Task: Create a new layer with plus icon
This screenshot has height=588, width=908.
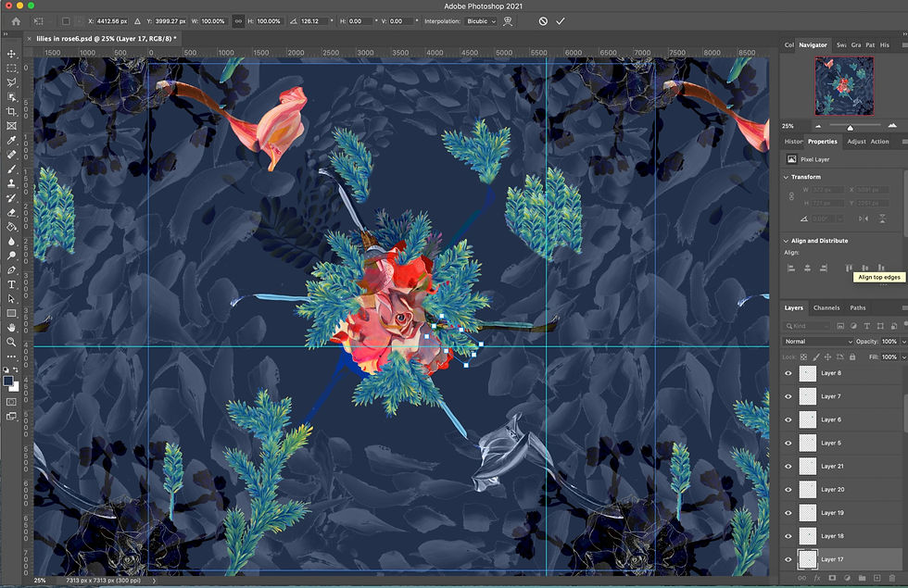Action: click(x=876, y=578)
